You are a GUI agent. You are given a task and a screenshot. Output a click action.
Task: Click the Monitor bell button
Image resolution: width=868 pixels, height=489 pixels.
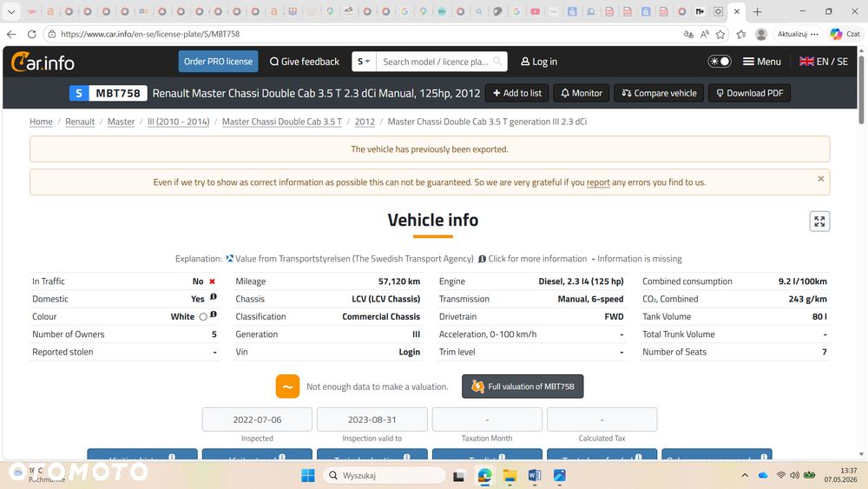(x=582, y=93)
